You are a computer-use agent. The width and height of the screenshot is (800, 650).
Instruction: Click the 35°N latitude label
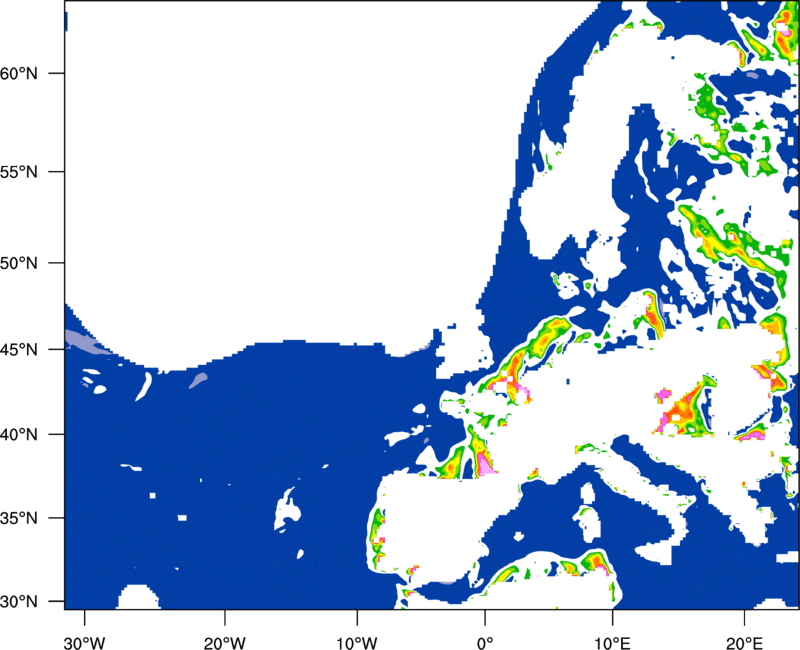[x=19, y=518]
